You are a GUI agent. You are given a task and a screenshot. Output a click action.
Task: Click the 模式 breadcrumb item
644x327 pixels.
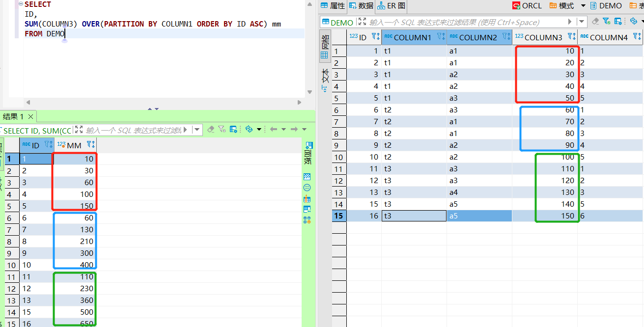[561, 6]
